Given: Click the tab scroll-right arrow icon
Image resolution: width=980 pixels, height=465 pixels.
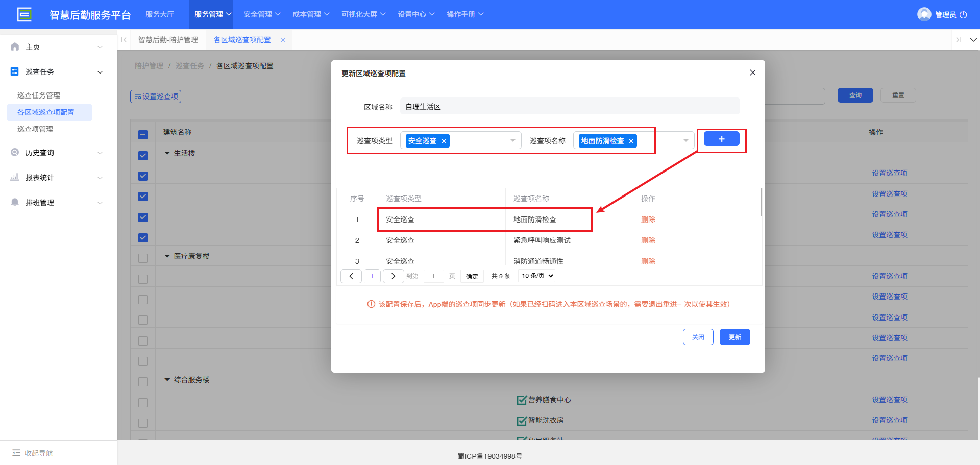Looking at the screenshot, I should pos(959,40).
